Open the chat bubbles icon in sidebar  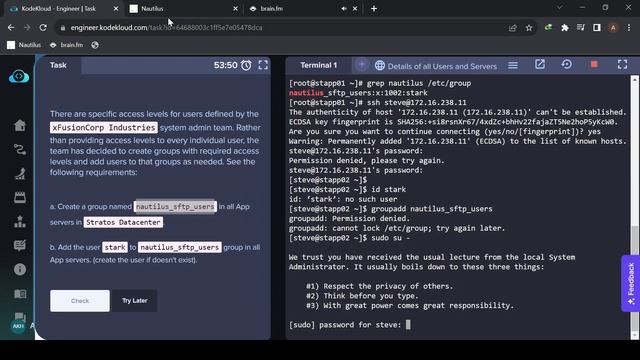point(20,317)
